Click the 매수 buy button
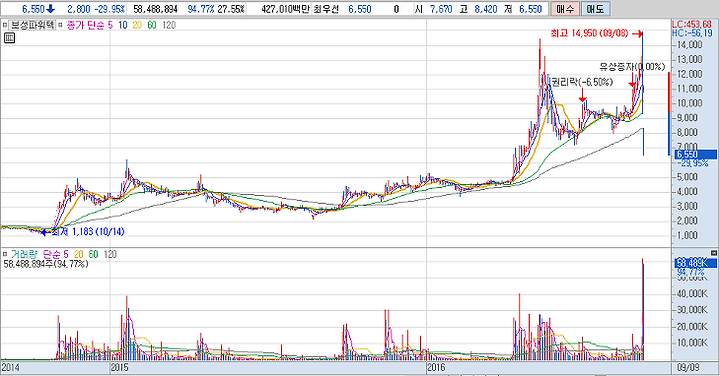Screen dimensions: 720x376 coord(565,9)
